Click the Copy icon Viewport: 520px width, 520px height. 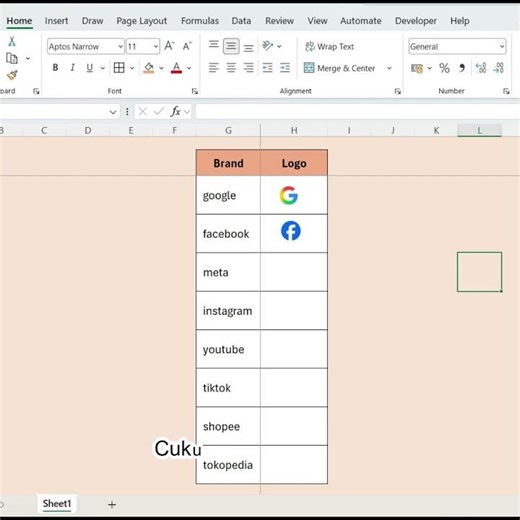click(x=12, y=58)
